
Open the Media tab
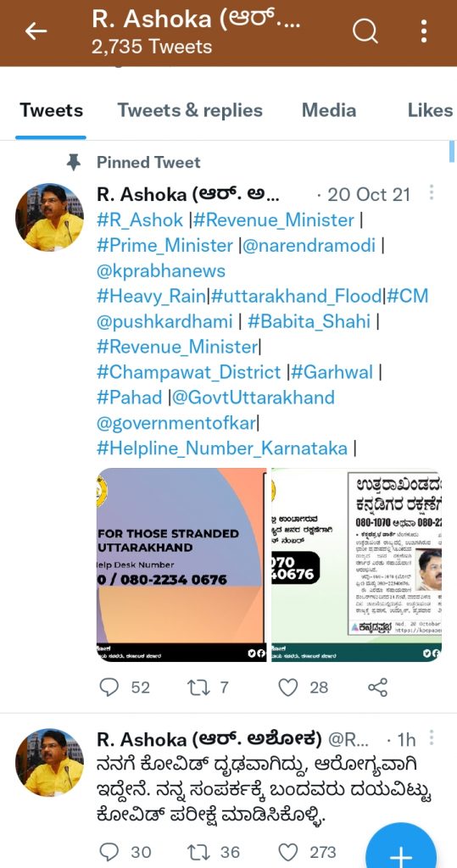329,110
